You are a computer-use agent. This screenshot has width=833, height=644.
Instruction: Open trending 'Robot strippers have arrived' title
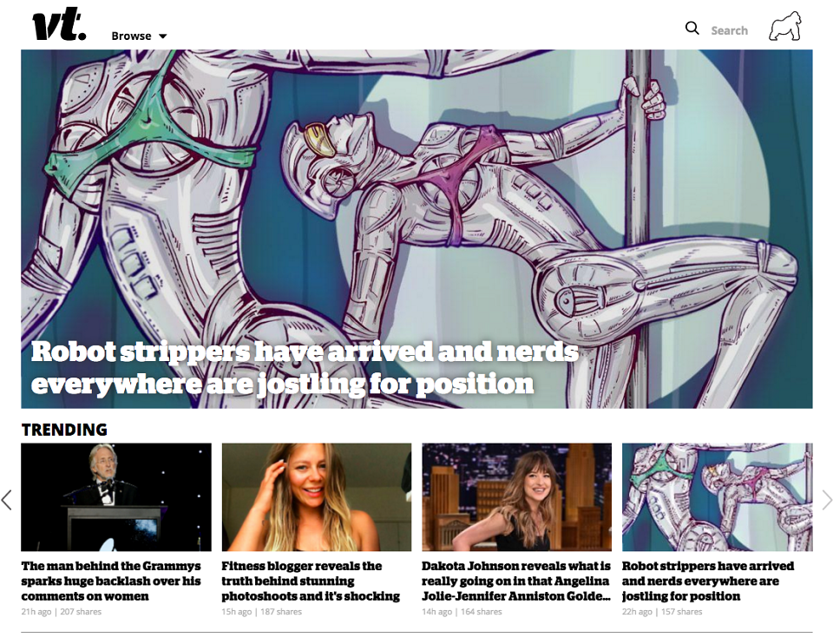(708, 581)
